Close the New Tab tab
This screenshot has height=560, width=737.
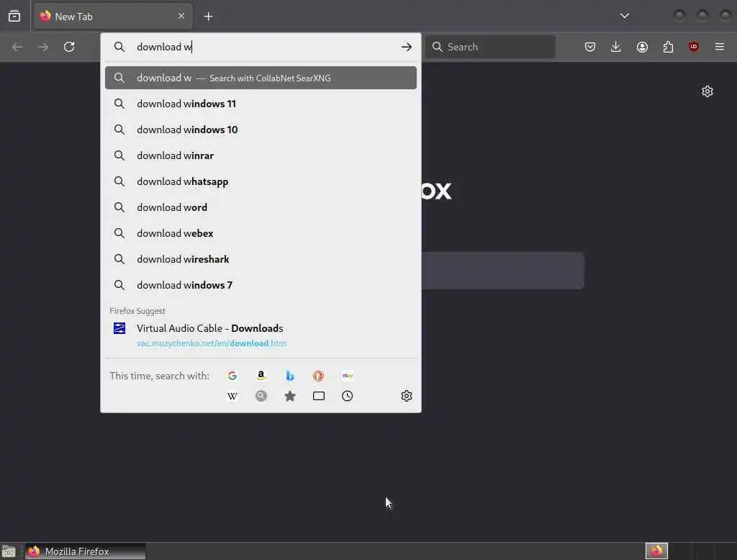coord(181,17)
